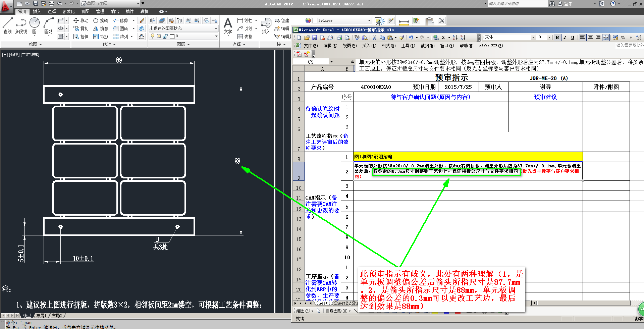Click the AutoCAD color wheel icon

pos(308,20)
